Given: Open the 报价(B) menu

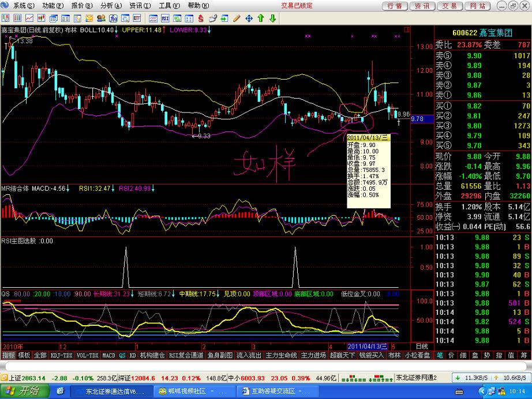Looking at the screenshot, I should pos(82,6).
